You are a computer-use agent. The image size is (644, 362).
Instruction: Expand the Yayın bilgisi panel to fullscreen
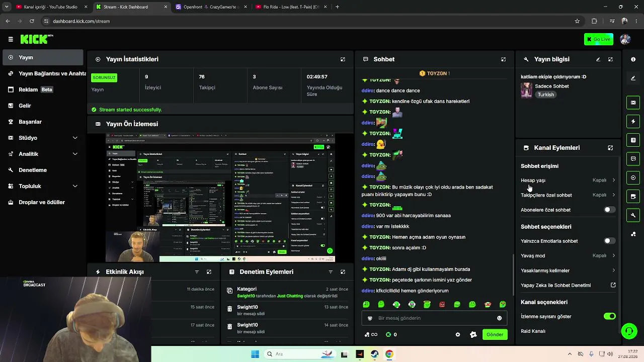click(610, 59)
